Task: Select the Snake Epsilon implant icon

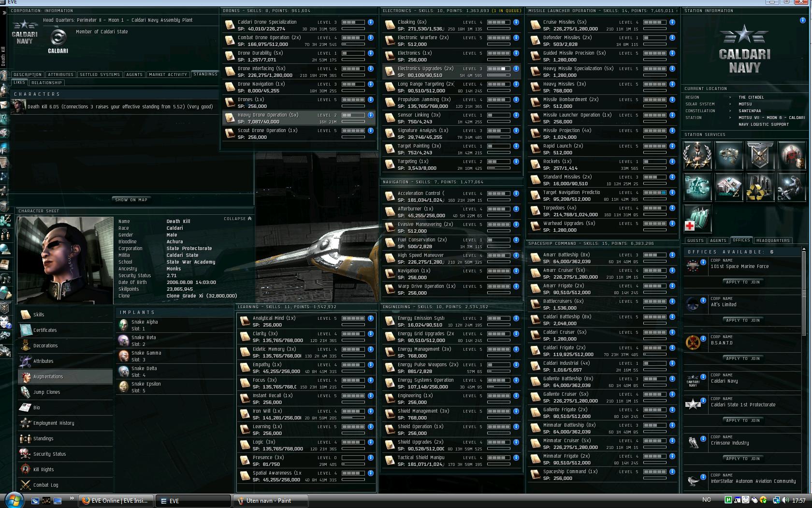Action: click(x=124, y=387)
